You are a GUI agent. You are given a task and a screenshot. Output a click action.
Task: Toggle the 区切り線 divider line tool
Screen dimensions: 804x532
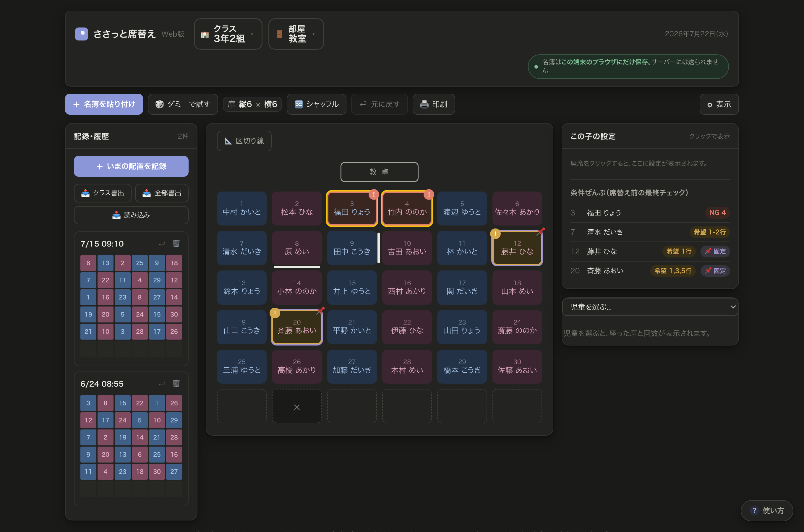click(x=244, y=141)
